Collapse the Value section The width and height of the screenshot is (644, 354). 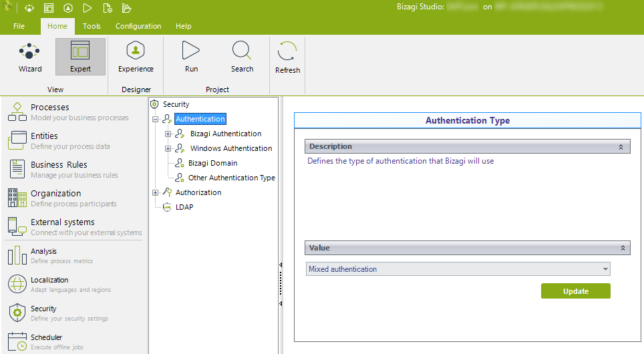click(x=623, y=248)
